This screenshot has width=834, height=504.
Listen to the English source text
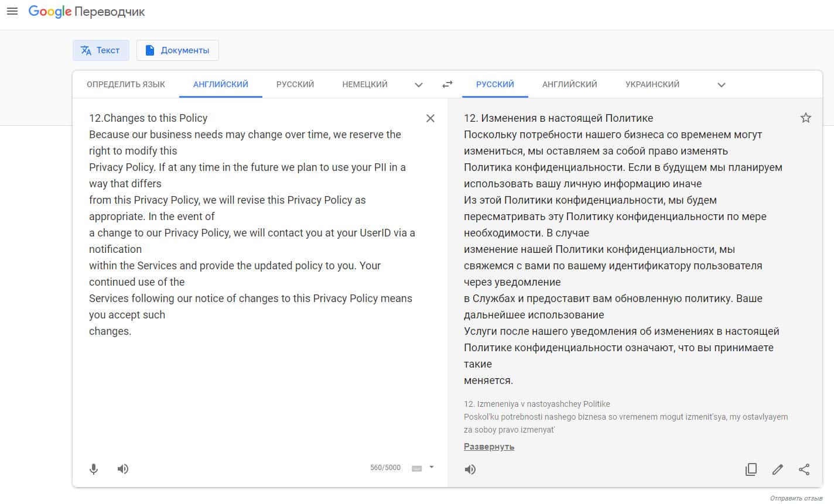(123, 469)
